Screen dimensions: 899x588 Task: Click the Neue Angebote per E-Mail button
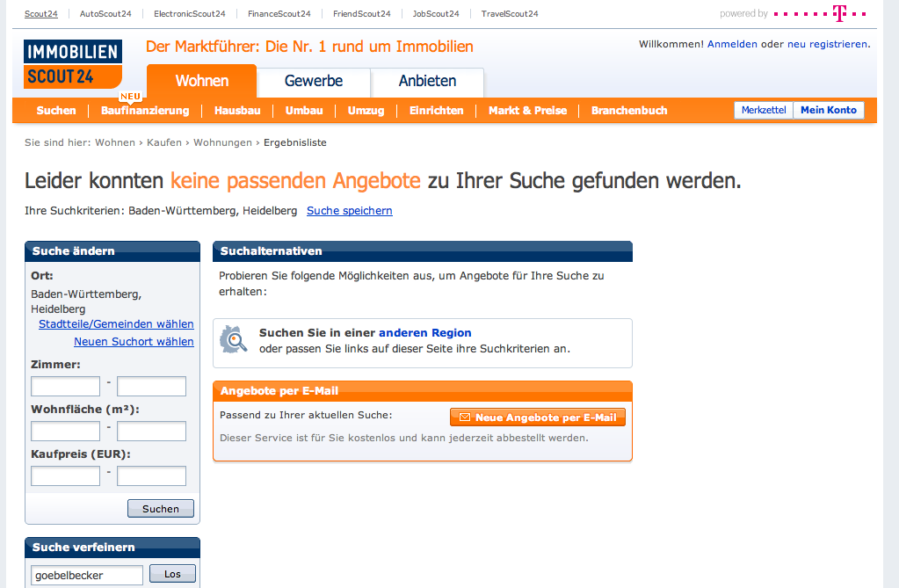[x=538, y=417]
